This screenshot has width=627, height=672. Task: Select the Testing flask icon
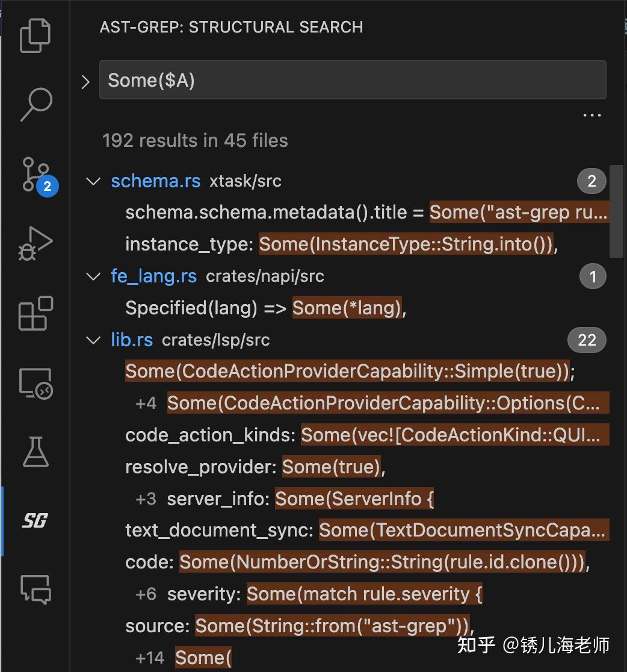pyautogui.click(x=36, y=452)
